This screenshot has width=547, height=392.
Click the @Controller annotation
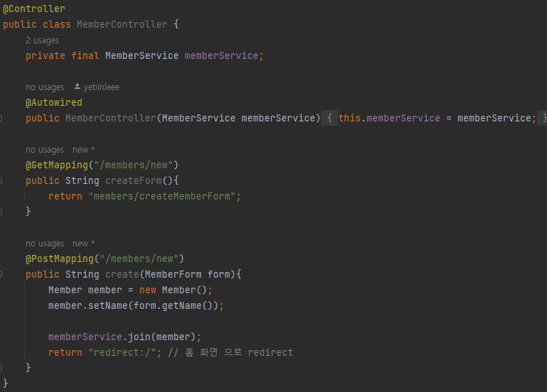[x=34, y=9]
